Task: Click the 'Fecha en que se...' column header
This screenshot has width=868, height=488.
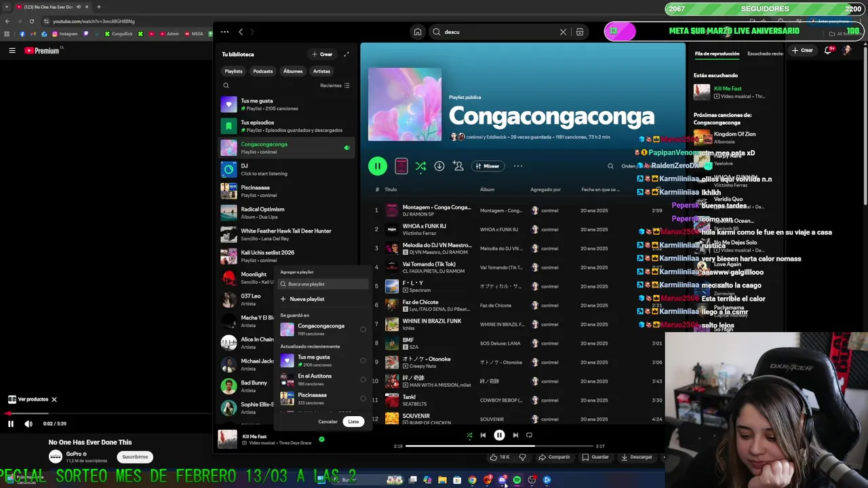Action: pyautogui.click(x=600, y=190)
